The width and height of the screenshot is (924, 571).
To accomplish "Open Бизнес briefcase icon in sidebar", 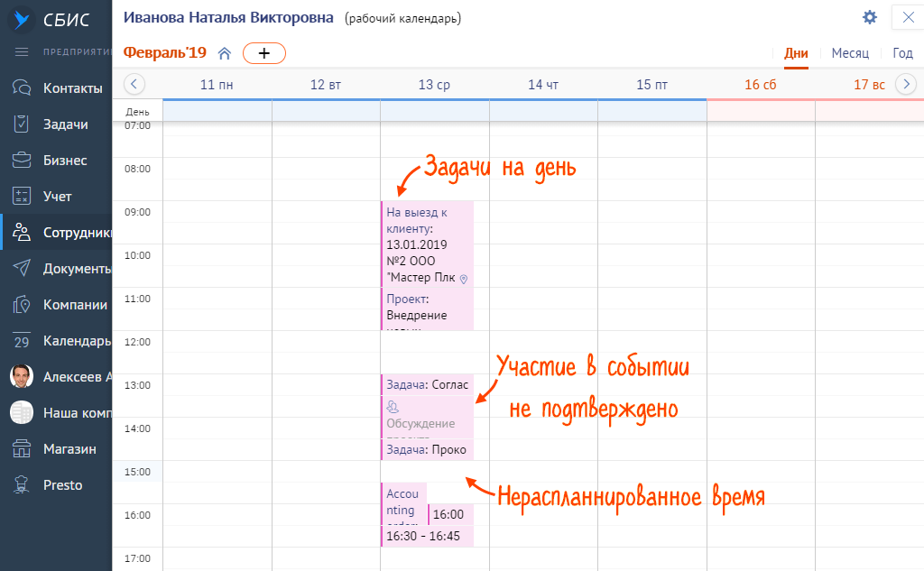I will [22, 161].
